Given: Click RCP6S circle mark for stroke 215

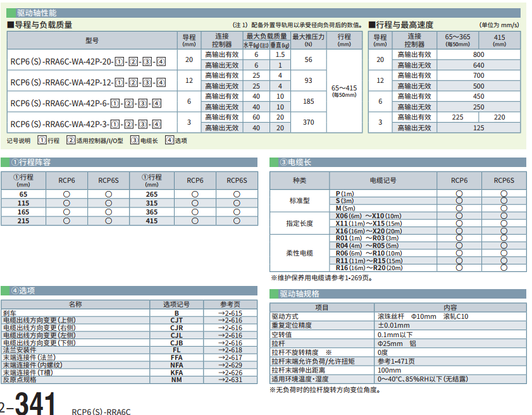Looking at the screenshot, I should click(109, 221).
